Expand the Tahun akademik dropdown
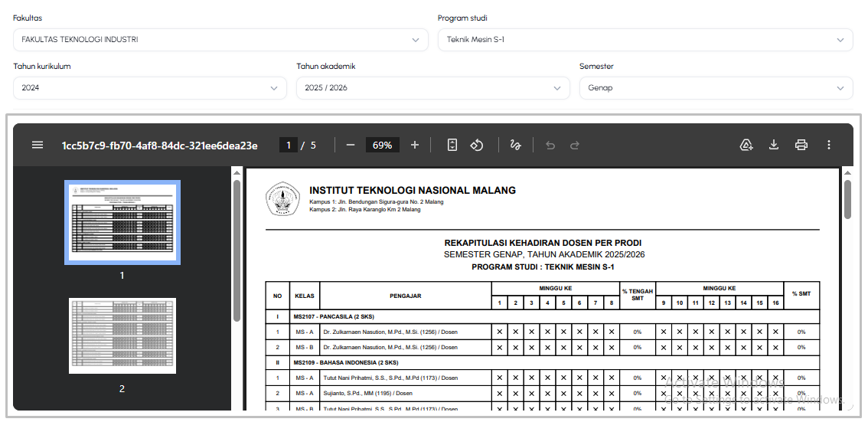Viewport: 868px width, 422px height. click(x=433, y=88)
